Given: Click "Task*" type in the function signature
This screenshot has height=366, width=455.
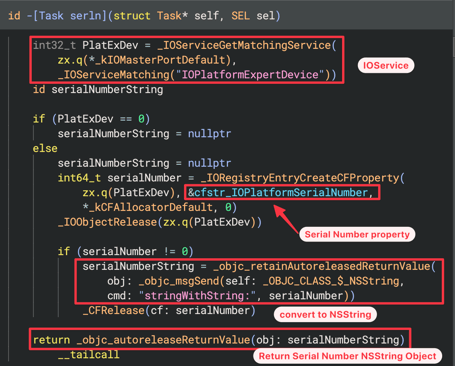Looking at the screenshot, I should [172, 16].
